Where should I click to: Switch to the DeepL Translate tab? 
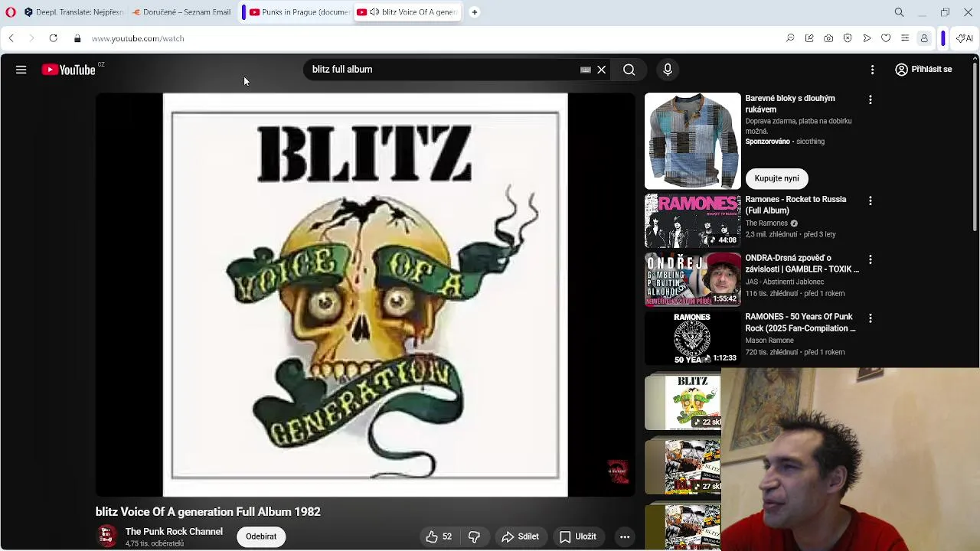(73, 12)
